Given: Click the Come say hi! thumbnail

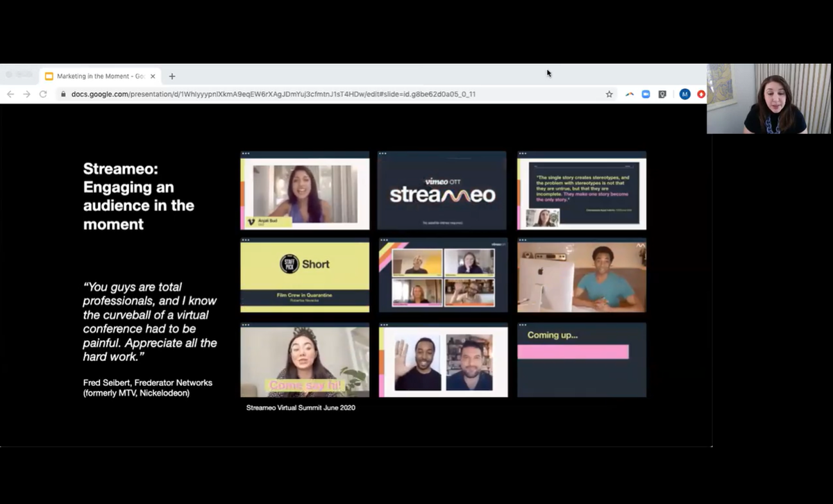Looking at the screenshot, I should (x=305, y=360).
